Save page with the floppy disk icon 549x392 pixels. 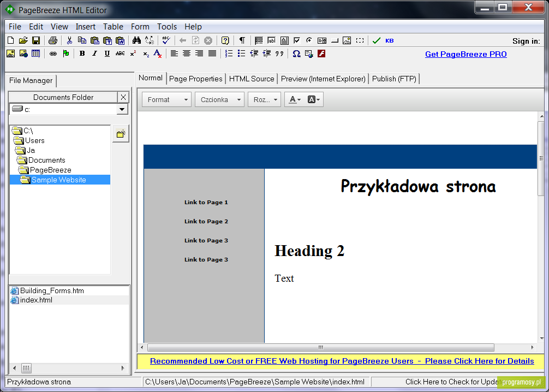click(35, 40)
